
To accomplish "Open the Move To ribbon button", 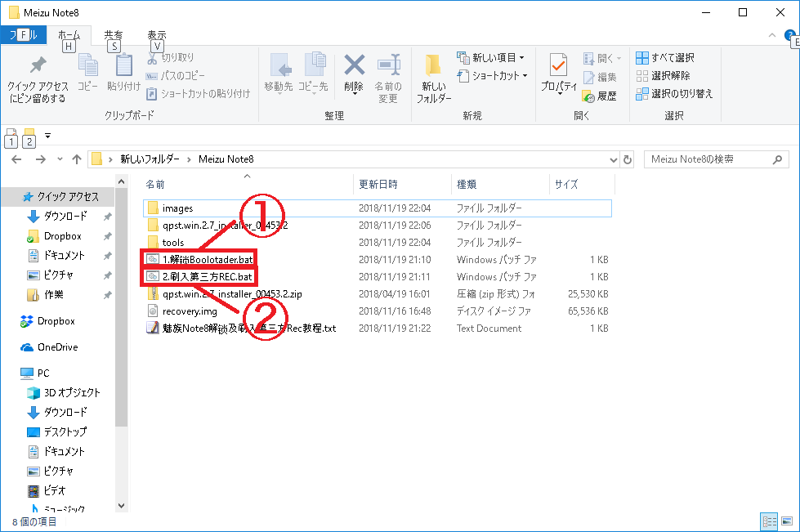I will click(279, 73).
